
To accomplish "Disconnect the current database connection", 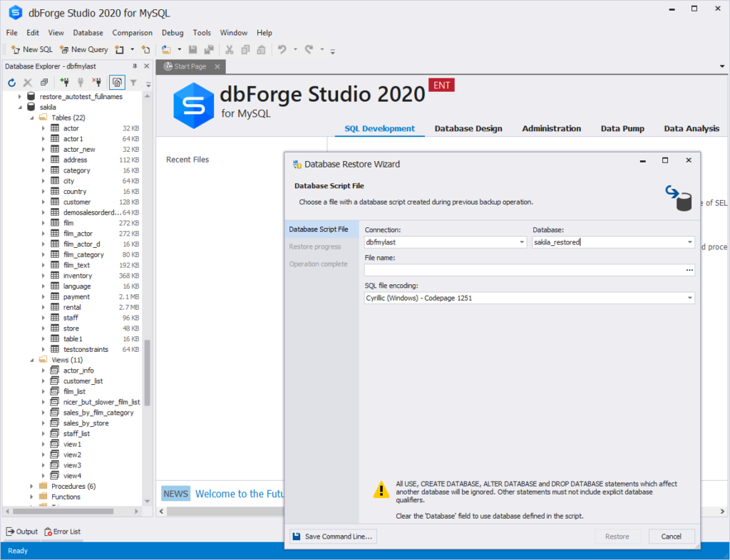I will pyautogui.click(x=96, y=82).
